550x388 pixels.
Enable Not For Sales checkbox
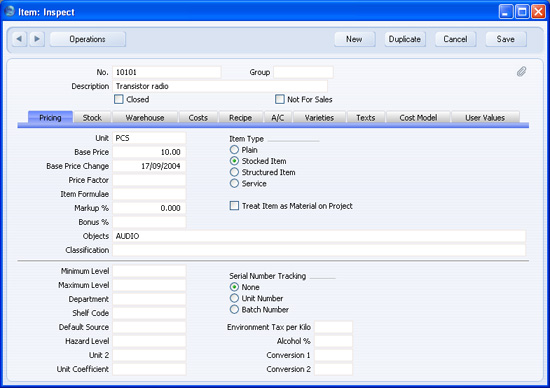coord(280,99)
